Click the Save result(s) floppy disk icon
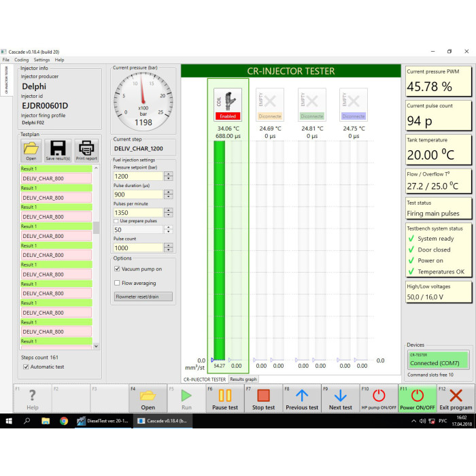The width and height of the screenshot is (476, 476). pos(58,150)
